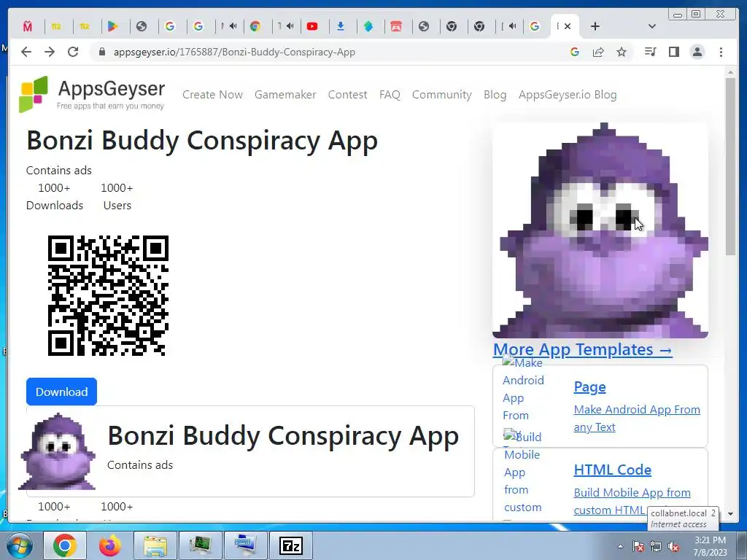This screenshot has width=747, height=560.
Task: Open the FAQ nav link
Action: click(x=390, y=95)
